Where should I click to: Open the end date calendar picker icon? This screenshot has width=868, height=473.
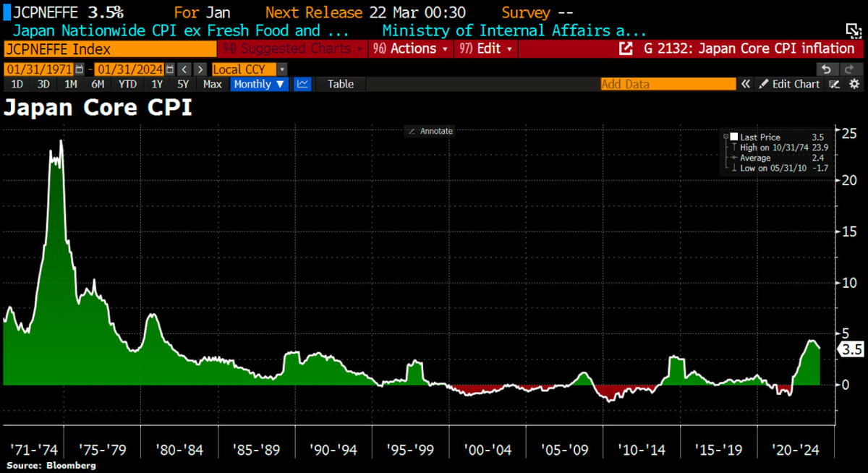click(169, 69)
